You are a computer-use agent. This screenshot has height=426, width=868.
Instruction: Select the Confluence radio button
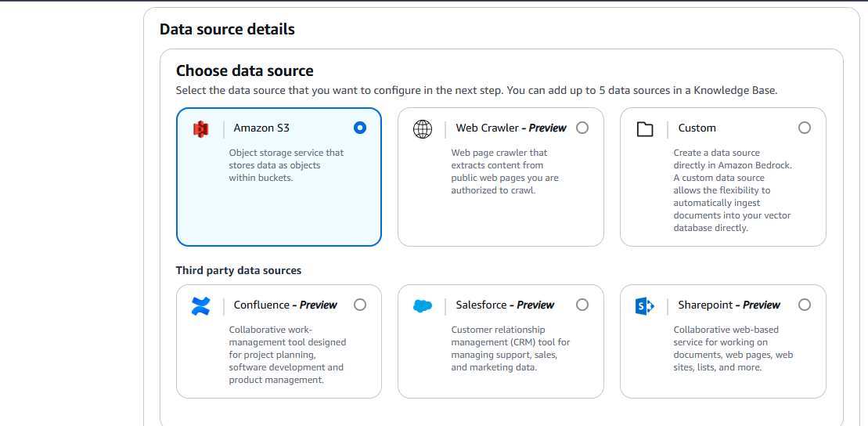point(360,305)
